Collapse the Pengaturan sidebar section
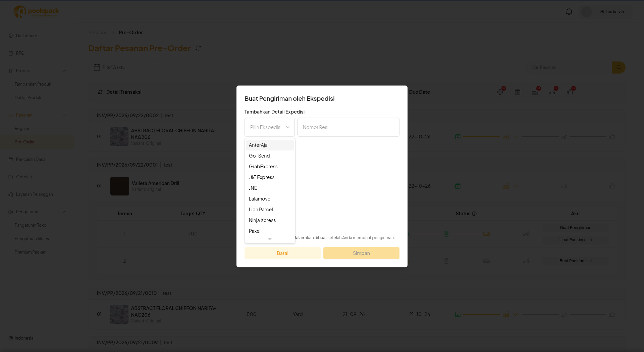 point(65,212)
